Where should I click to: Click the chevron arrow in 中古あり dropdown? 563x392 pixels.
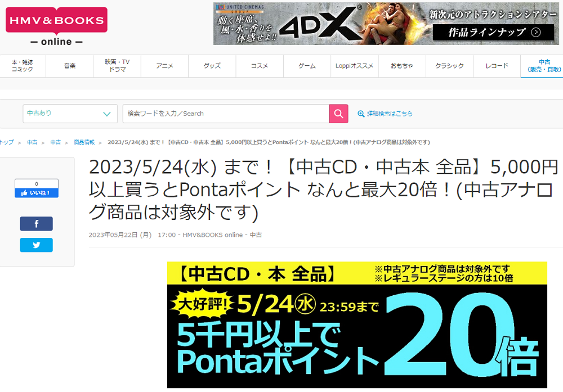pyautogui.click(x=106, y=114)
